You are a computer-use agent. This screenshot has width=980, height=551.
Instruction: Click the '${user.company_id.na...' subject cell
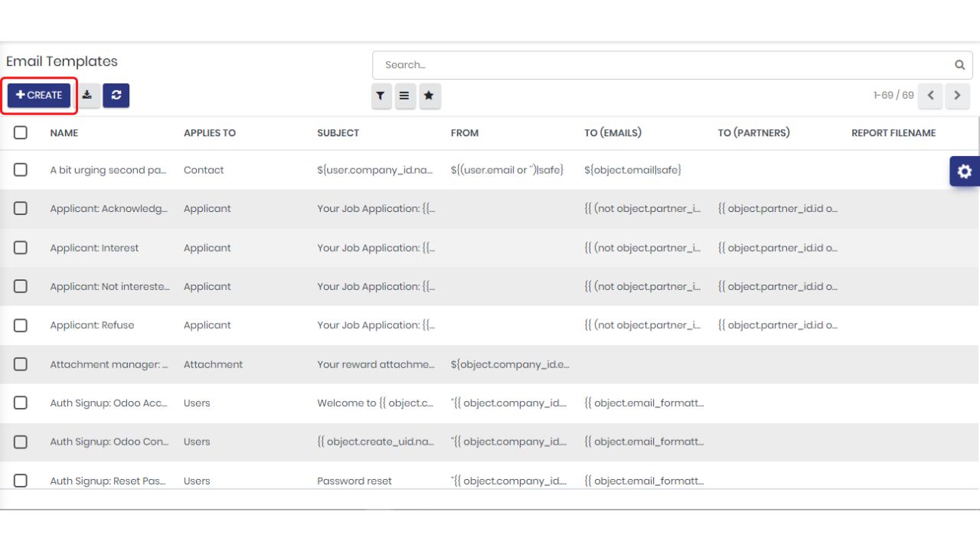(x=375, y=170)
